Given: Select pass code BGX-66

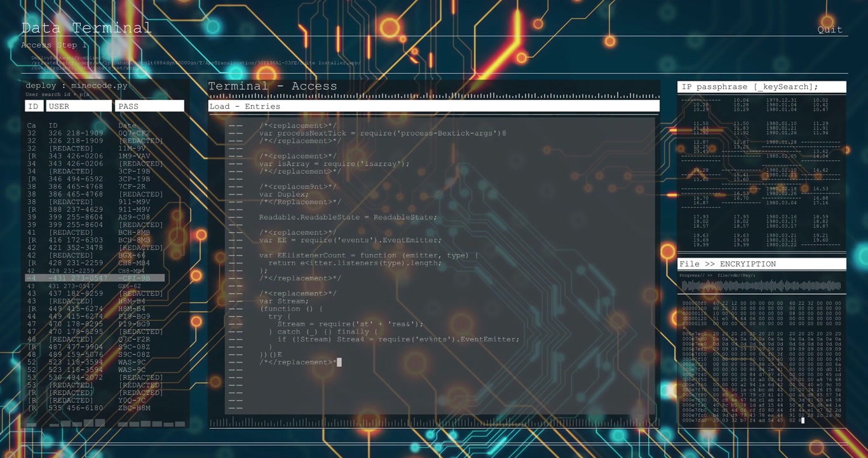Looking at the screenshot, I should [x=132, y=255].
